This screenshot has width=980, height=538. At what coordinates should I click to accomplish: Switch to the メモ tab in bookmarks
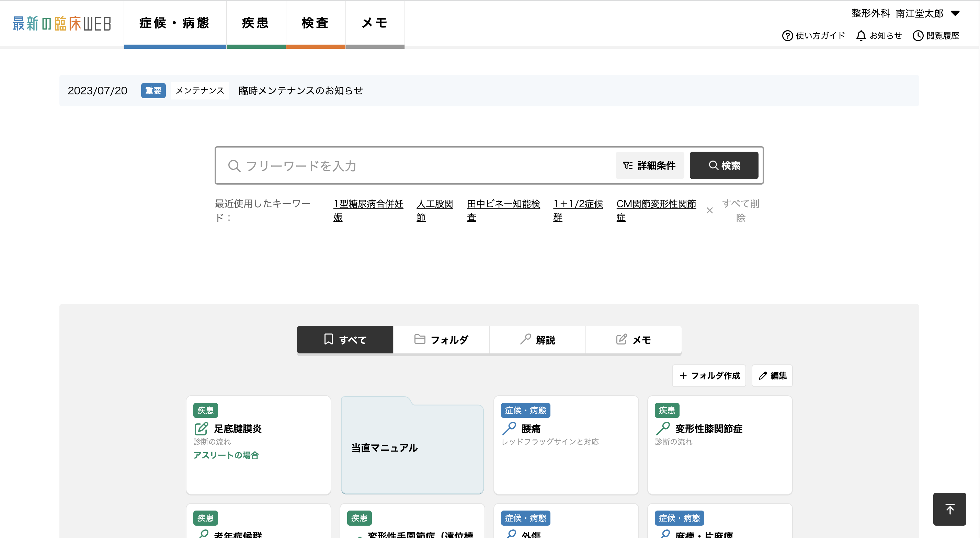634,340
